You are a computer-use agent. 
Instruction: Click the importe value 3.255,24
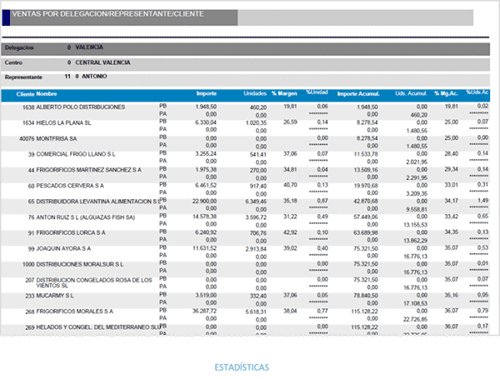pos(206,154)
